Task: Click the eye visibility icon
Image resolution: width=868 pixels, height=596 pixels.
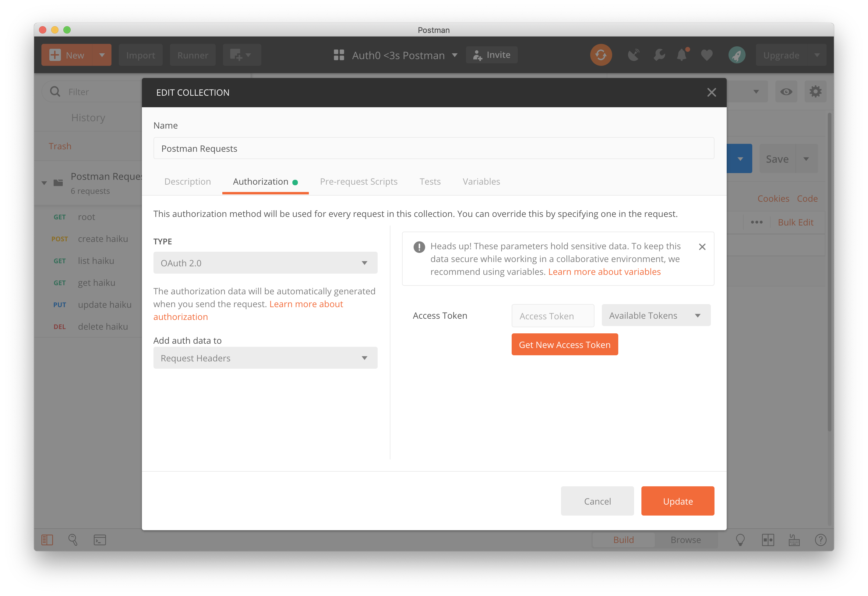Action: 786,92
